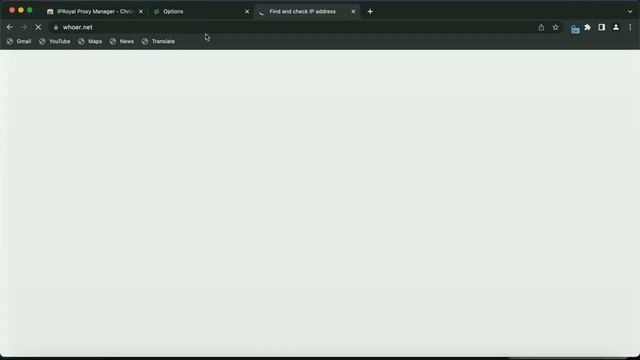The width and height of the screenshot is (640, 360).
Task: Click the forward navigation arrow
Action: [24, 27]
